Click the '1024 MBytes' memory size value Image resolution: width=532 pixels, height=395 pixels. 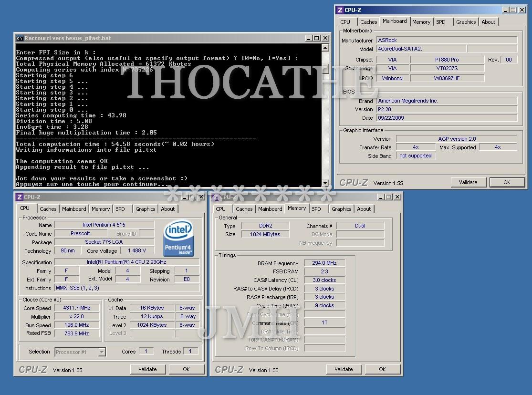pyautogui.click(x=265, y=234)
